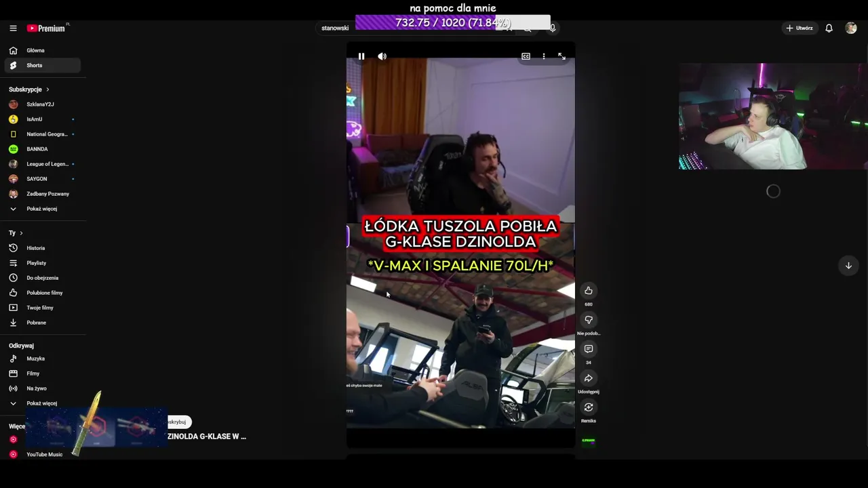Open Pobrane downloads in the sidebar

(x=42, y=323)
